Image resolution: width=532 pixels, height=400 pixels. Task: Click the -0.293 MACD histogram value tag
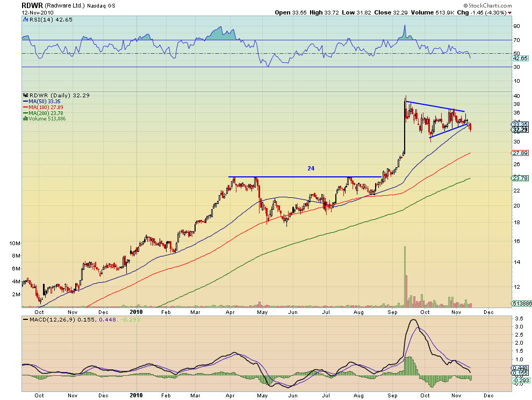tap(521, 381)
